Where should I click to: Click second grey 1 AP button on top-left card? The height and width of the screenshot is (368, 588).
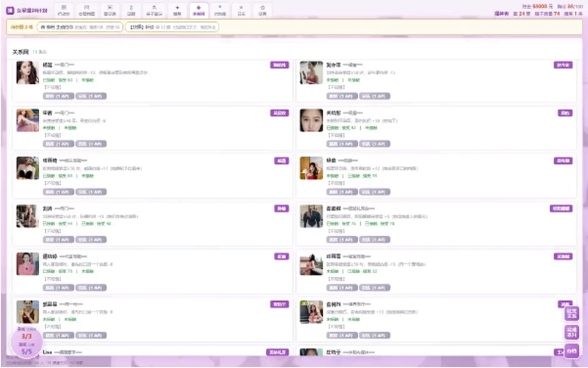(91, 96)
